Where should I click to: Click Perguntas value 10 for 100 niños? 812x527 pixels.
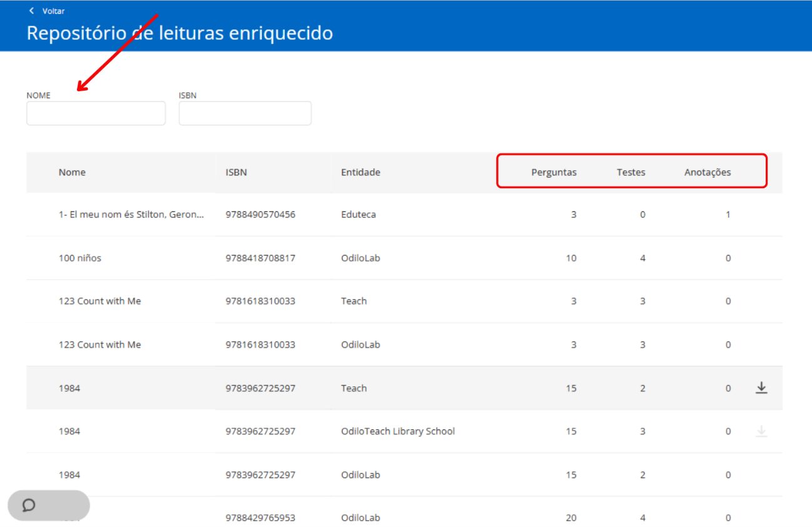pyautogui.click(x=571, y=258)
